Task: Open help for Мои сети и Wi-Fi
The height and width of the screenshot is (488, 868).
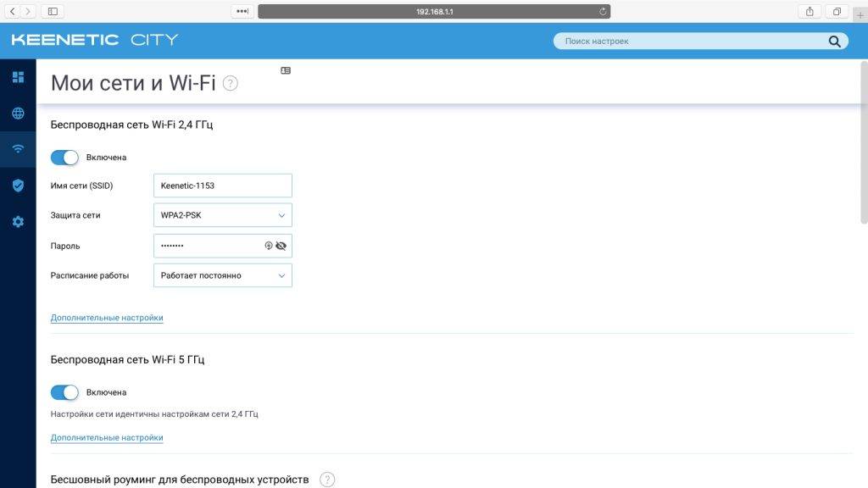Action: 231,84
